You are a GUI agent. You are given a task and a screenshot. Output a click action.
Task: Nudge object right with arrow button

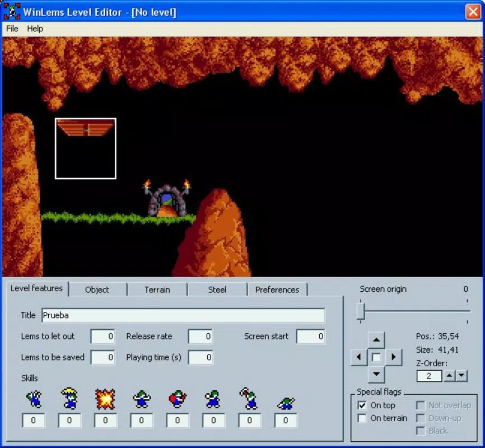pyautogui.click(x=394, y=357)
